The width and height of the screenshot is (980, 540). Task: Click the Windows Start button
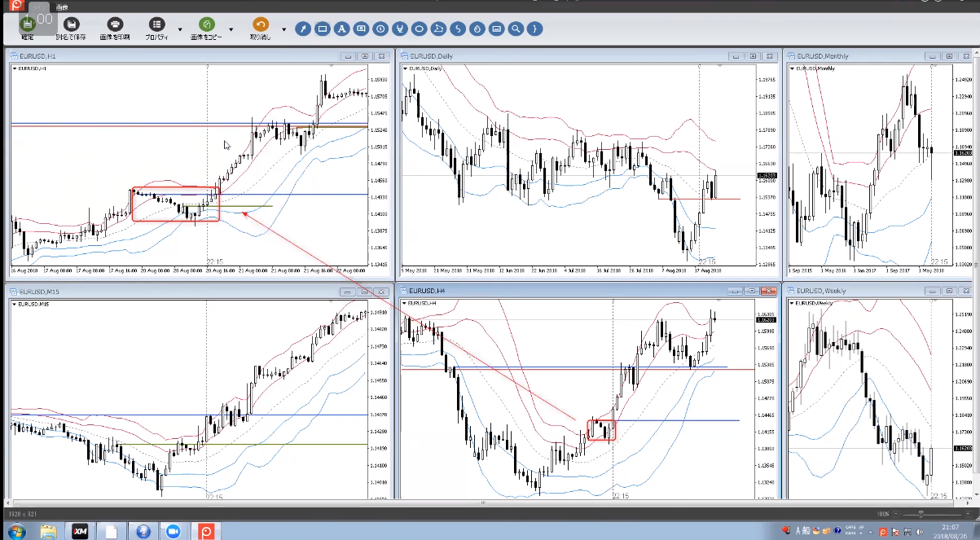point(15,531)
